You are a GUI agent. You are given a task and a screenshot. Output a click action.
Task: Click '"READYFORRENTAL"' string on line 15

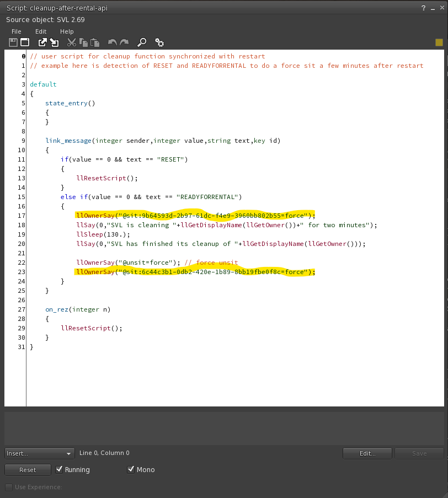click(x=207, y=197)
